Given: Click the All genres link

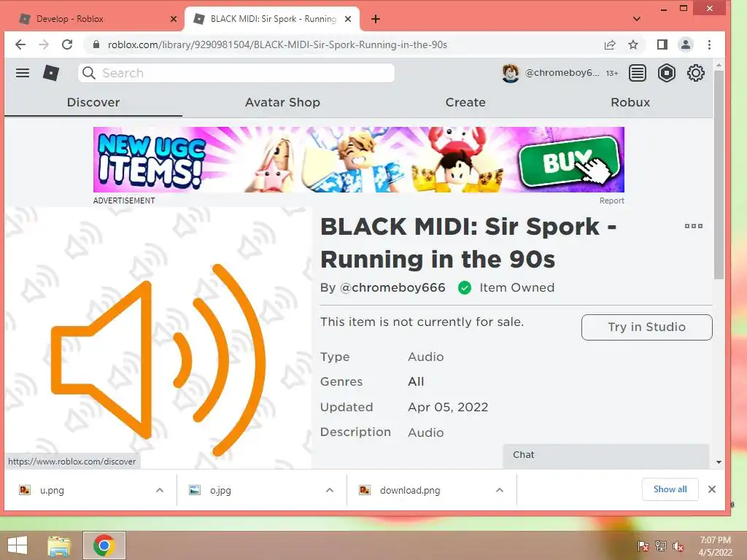Looking at the screenshot, I should click(x=416, y=381).
